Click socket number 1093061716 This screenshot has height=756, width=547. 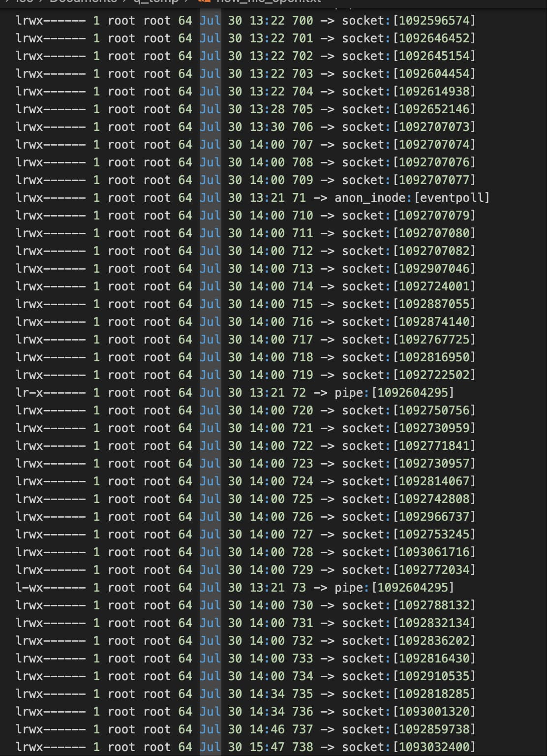pos(434,552)
